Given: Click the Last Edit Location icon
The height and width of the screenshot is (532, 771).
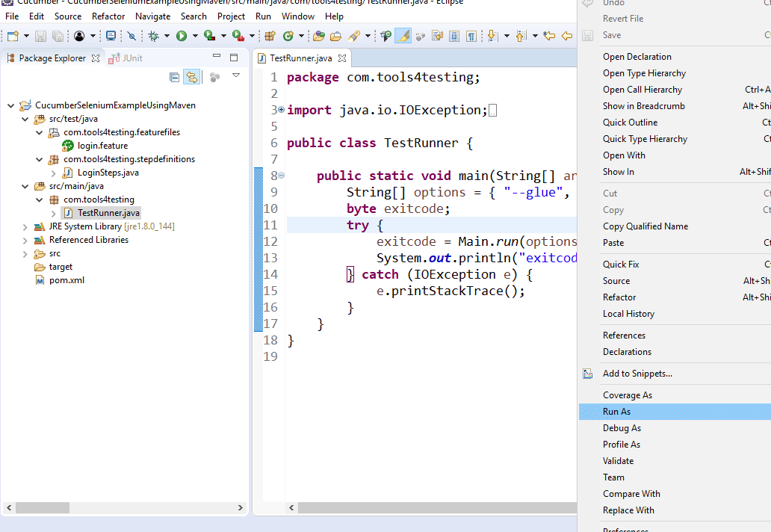Looking at the screenshot, I should point(549,36).
